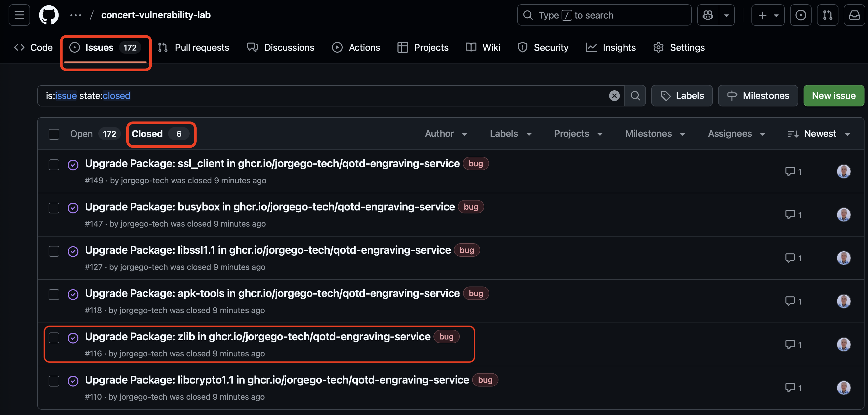The width and height of the screenshot is (868, 415).
Task: Click the search magnifier button beside filter
Action: point(635,96)
